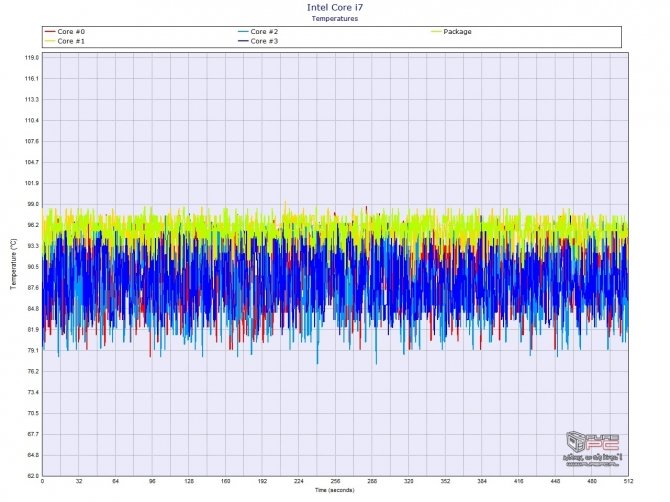Image resolution: width=670 pixels, height=502 pixels.
Task: Click the Core #2 legend label
Action: pos(264,32)
